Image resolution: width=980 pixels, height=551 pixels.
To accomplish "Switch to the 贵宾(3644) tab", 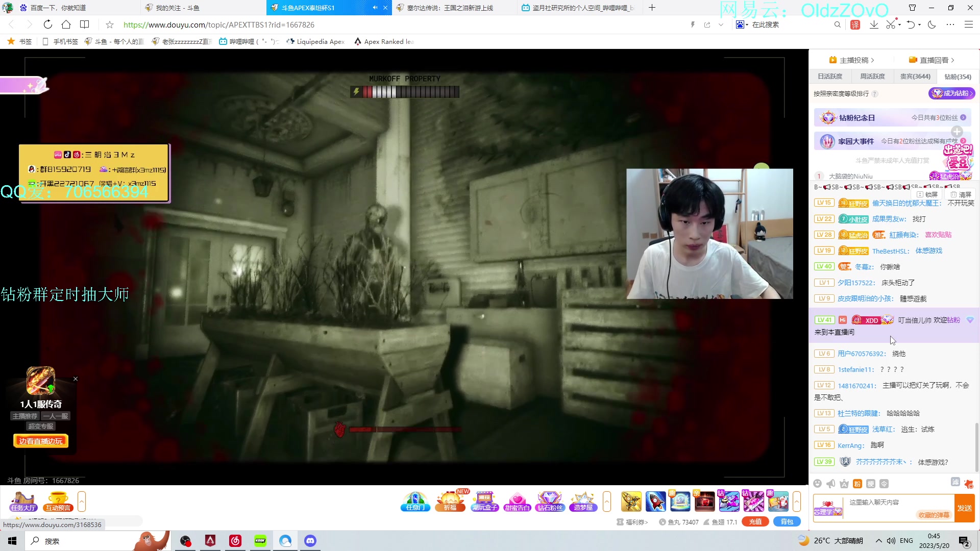I will pyautogui.click(x=915, y=77).
